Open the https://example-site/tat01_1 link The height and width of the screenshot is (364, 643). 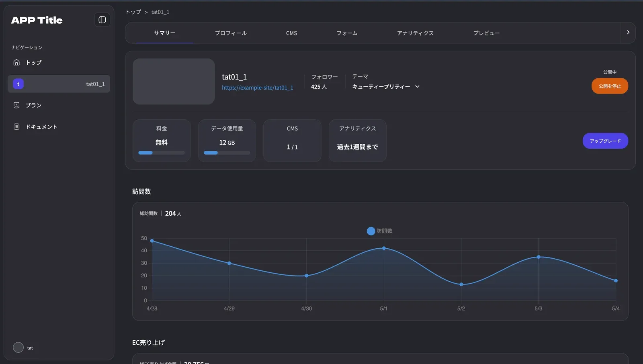[257, 88]
